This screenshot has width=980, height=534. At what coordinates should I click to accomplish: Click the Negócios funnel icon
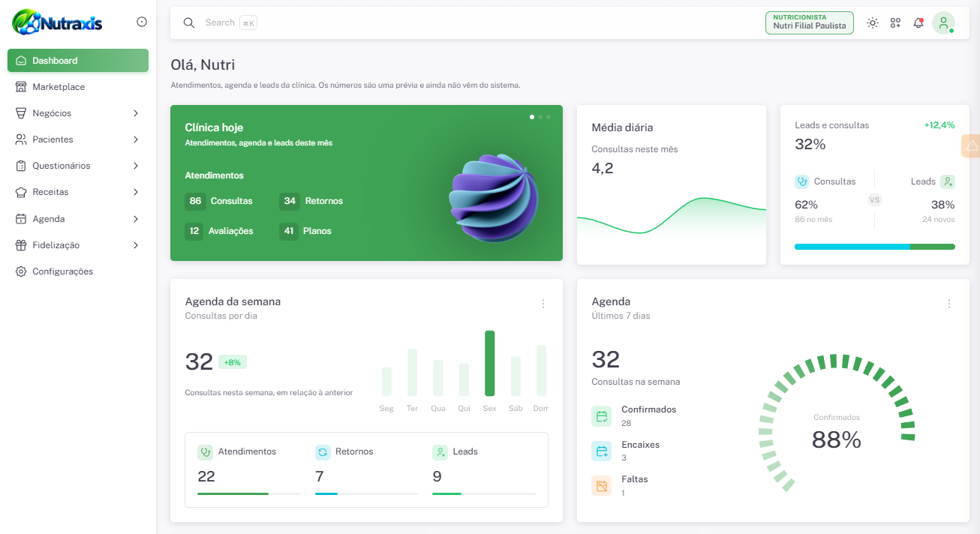[21, 113]
